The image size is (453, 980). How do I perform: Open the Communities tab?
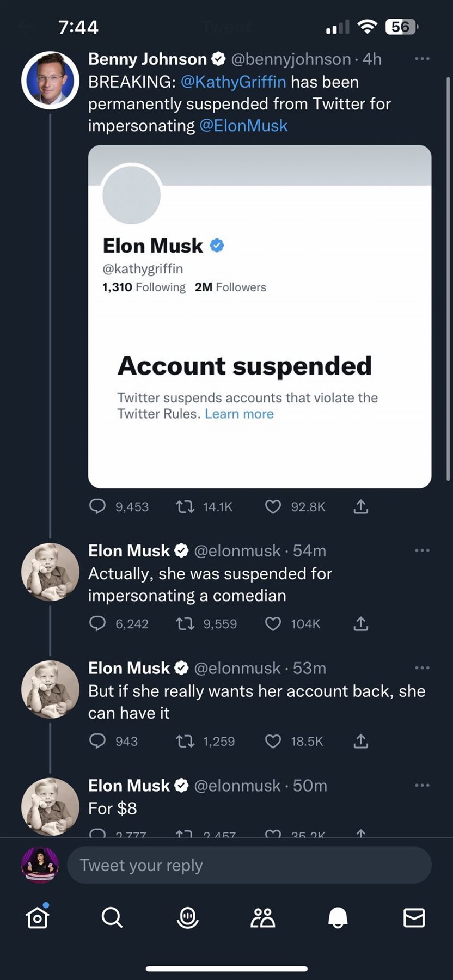coord(263,918)
